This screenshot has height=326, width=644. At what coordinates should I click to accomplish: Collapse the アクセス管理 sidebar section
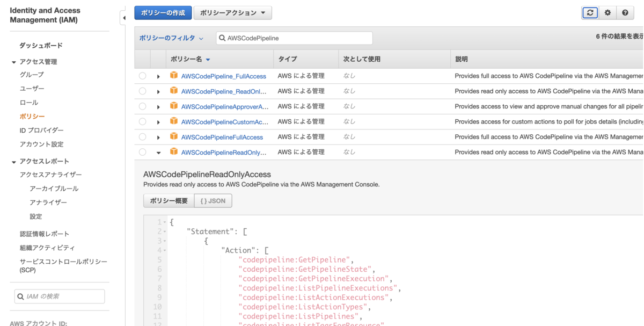coord(13,62)
